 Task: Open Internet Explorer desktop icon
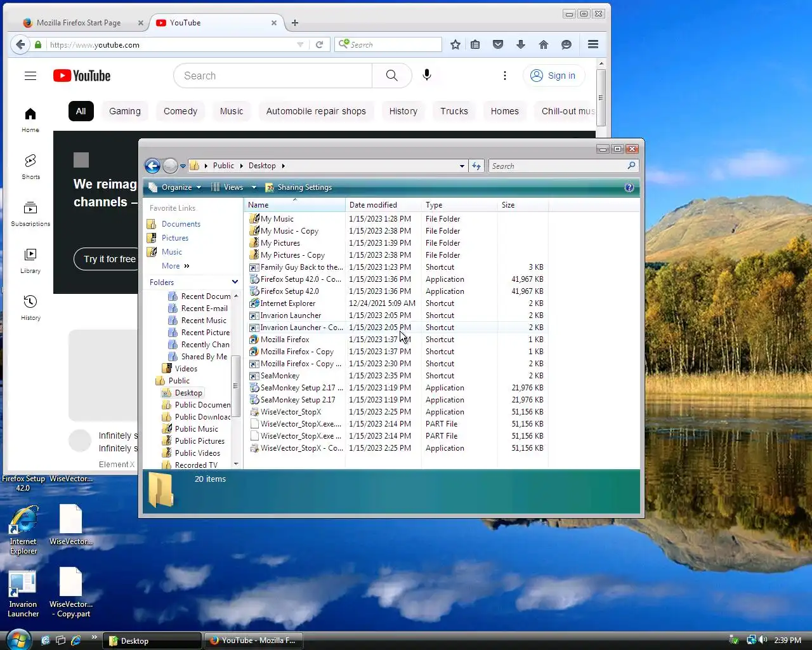[23, 530]
